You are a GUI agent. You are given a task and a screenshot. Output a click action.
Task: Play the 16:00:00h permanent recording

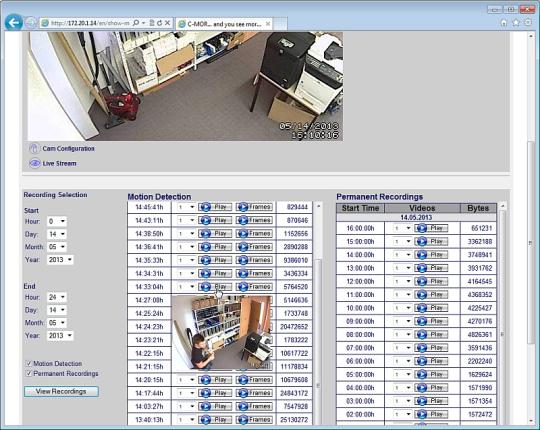[432, 228]
